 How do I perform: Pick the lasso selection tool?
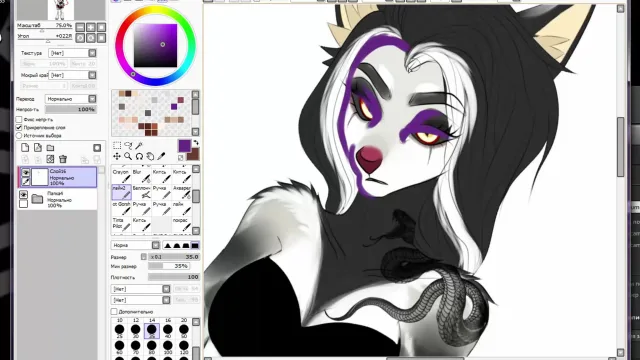click(128, 146)
